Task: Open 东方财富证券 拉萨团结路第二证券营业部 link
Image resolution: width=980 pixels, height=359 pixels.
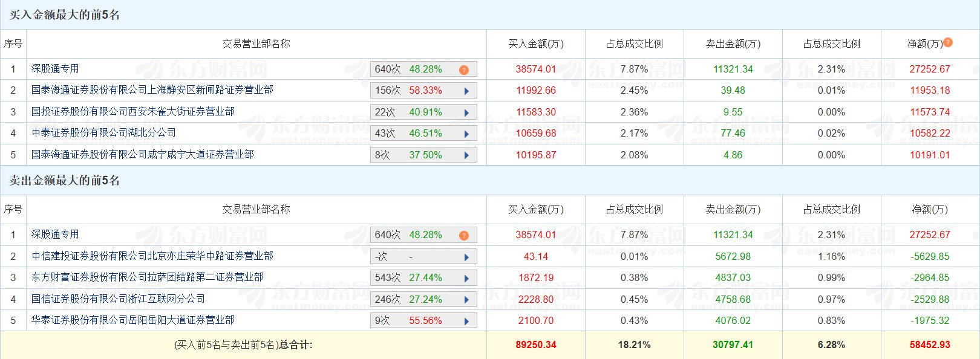Action: pos(147,277)
